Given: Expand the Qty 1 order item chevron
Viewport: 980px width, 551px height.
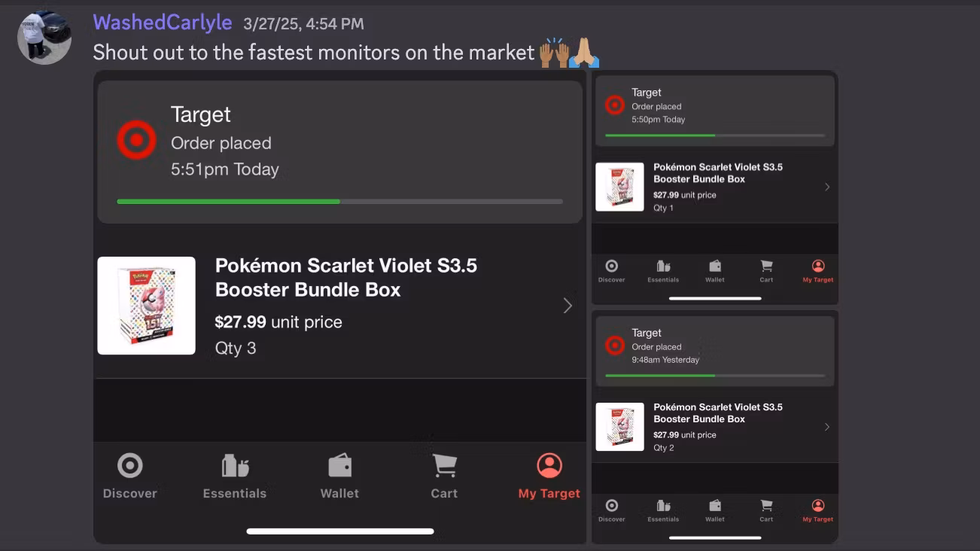Looking at the screenshot, I should point(827,187).
